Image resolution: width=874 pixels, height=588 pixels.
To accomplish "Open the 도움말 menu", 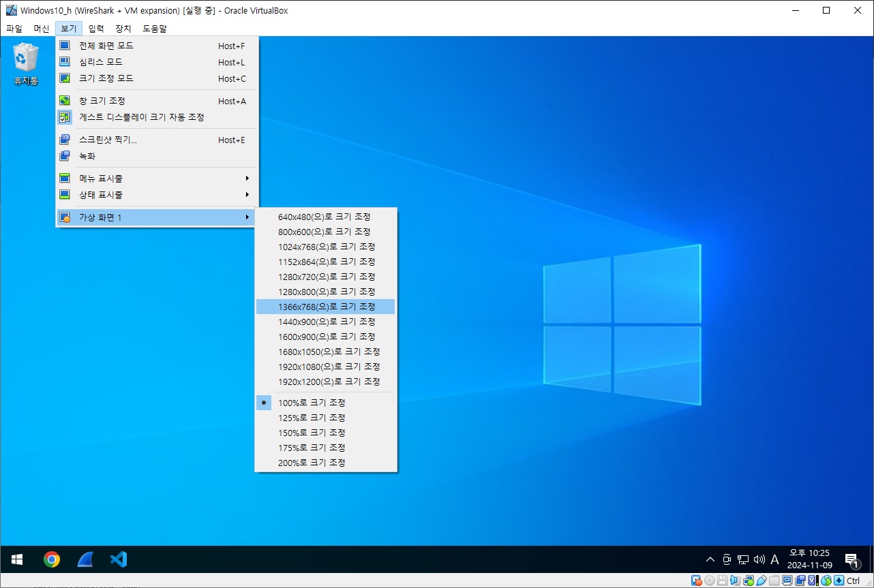I will click(155, 29).
